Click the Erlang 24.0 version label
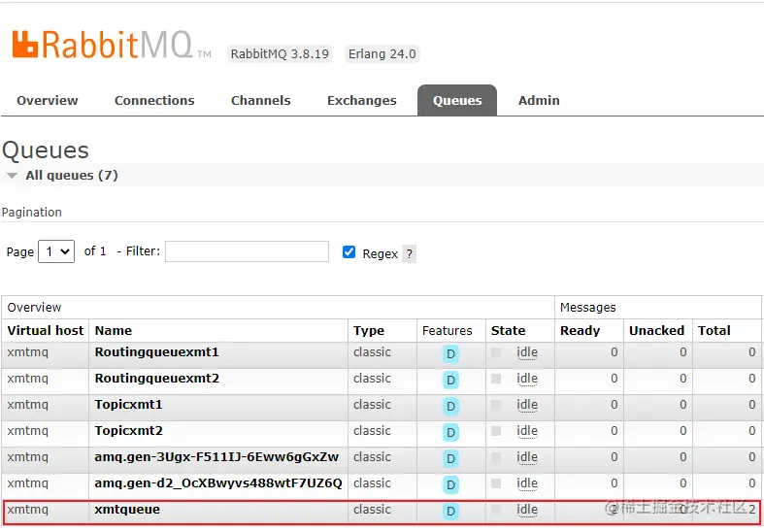This screenshot has width=764, height=532. [x=382, y=53]
